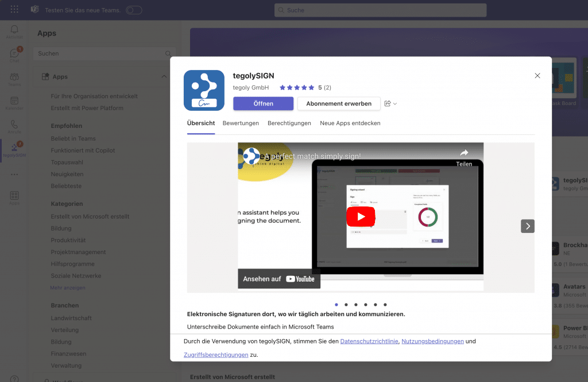
Task: Click the Suche search field
Action: (380, 10)
